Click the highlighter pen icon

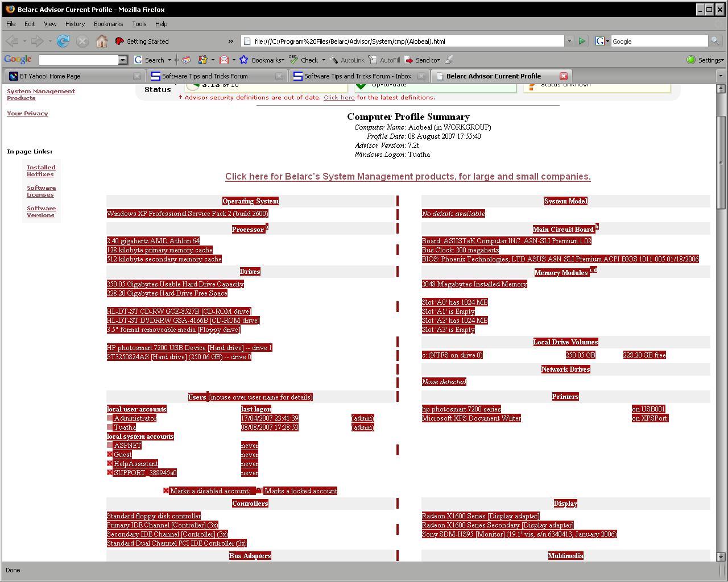coord(449,59)
